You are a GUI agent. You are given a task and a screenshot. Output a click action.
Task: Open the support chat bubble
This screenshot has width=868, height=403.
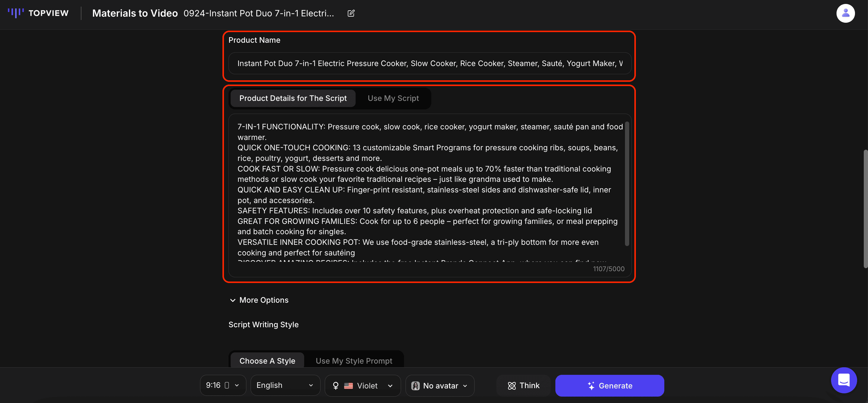coord(843,380)
